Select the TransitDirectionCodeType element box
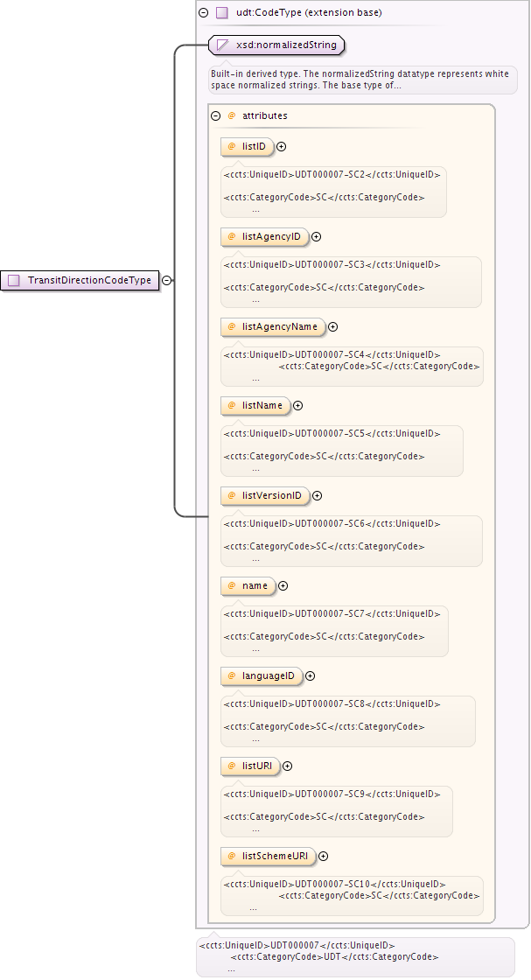The height and width of the screenshot is (980, 531). (88, 281)
